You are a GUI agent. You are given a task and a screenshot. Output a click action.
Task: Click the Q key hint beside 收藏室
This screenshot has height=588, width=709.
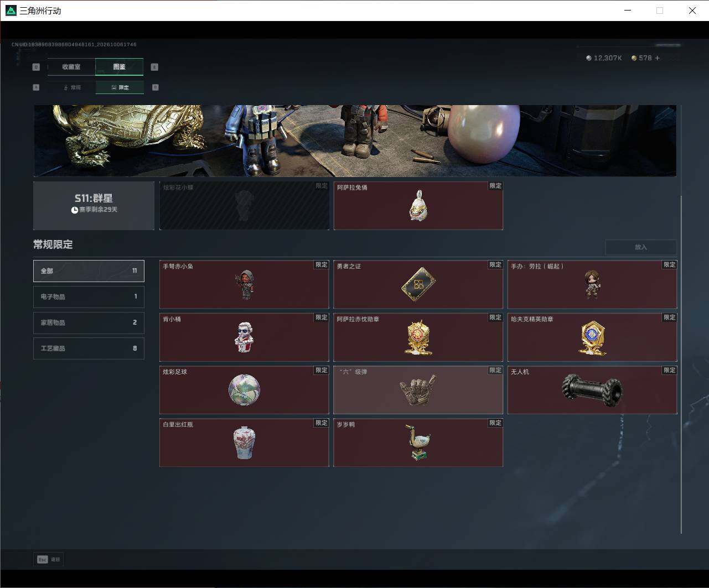click(x=36, y=67)
